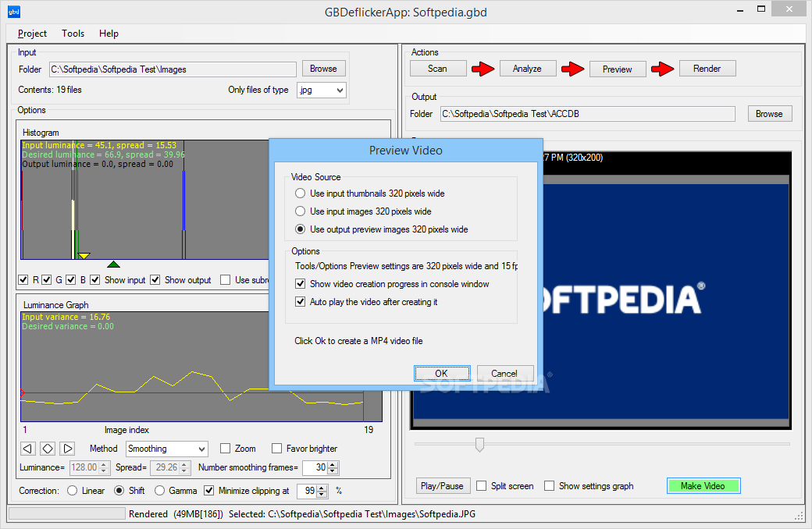Open the Help menu

109,33
